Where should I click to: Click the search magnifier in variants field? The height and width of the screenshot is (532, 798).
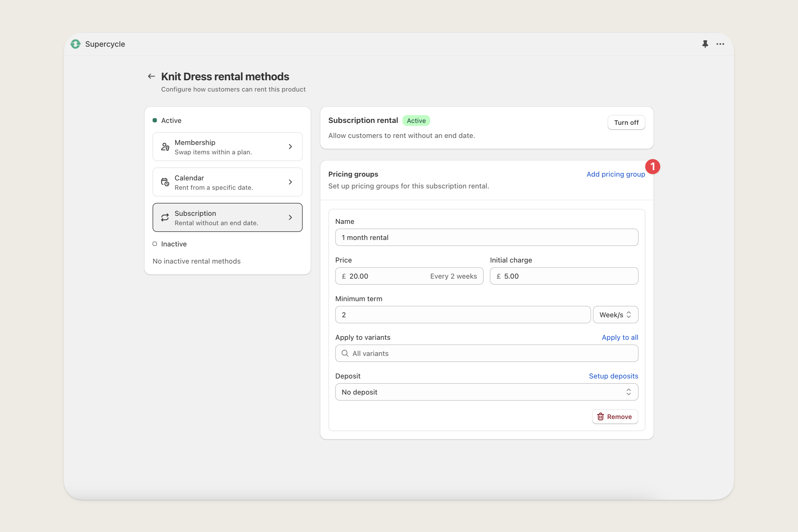pos(345,353)
